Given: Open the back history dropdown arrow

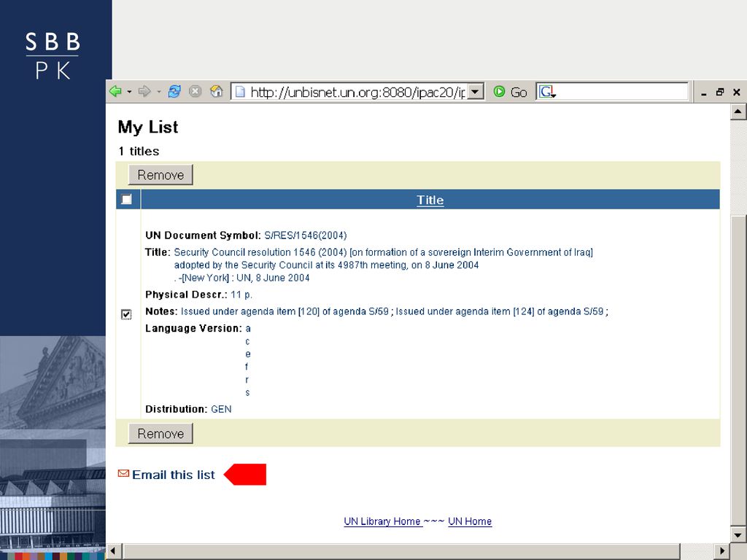Looking at the screenshot, I should tap(129, 92).
